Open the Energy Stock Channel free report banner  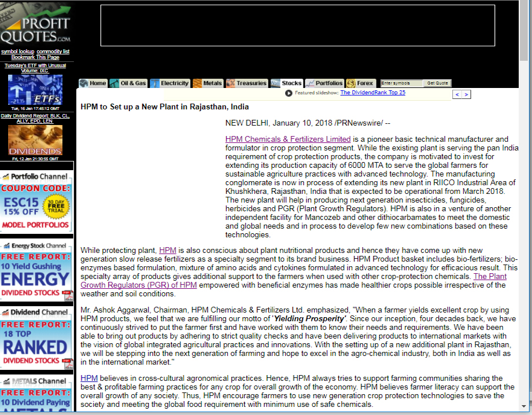pos(36,270)
